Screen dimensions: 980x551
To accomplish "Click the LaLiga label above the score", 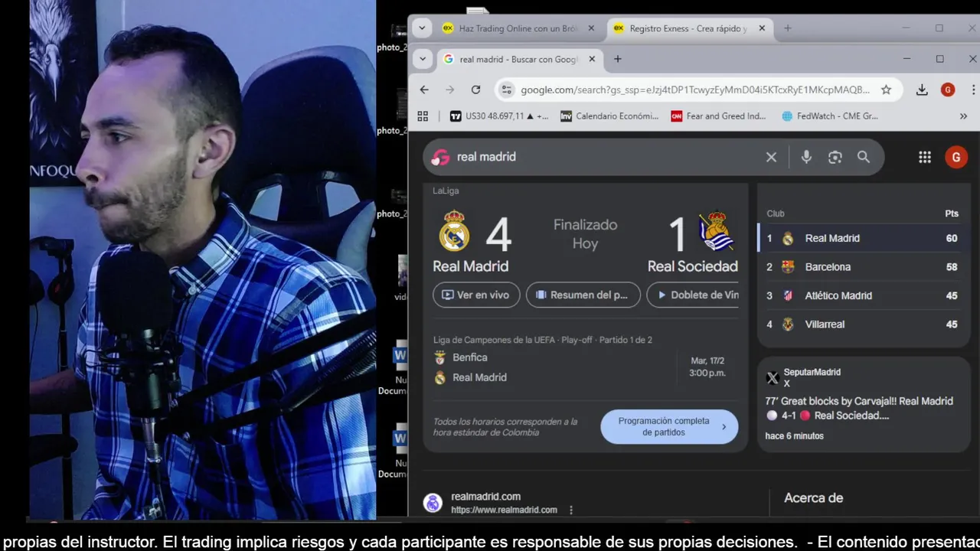I will coord(446,191).
